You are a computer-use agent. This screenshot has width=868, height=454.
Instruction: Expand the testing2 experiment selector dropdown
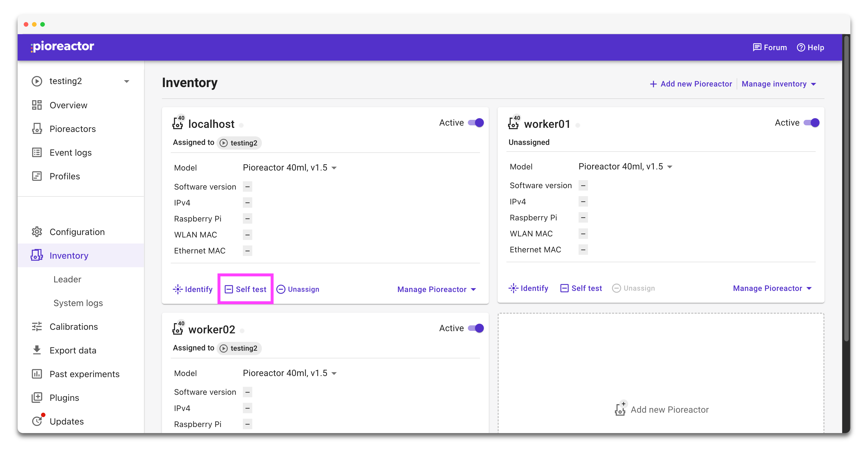[126, 81]
